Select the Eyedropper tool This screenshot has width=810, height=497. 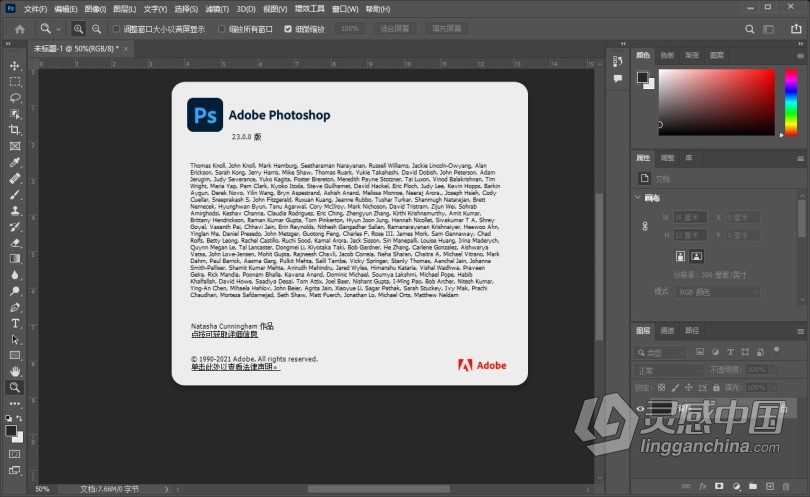point(14,162)
